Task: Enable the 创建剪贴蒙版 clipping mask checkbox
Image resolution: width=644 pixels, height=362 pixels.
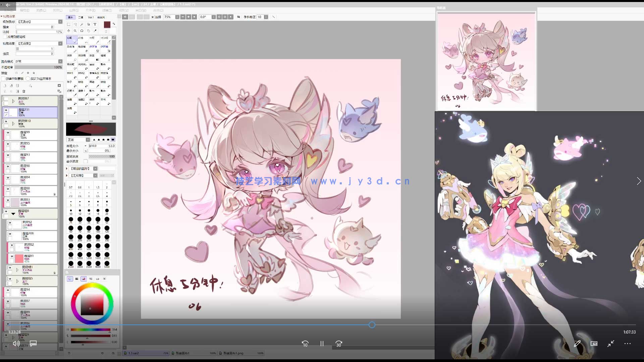Action: 4,79
